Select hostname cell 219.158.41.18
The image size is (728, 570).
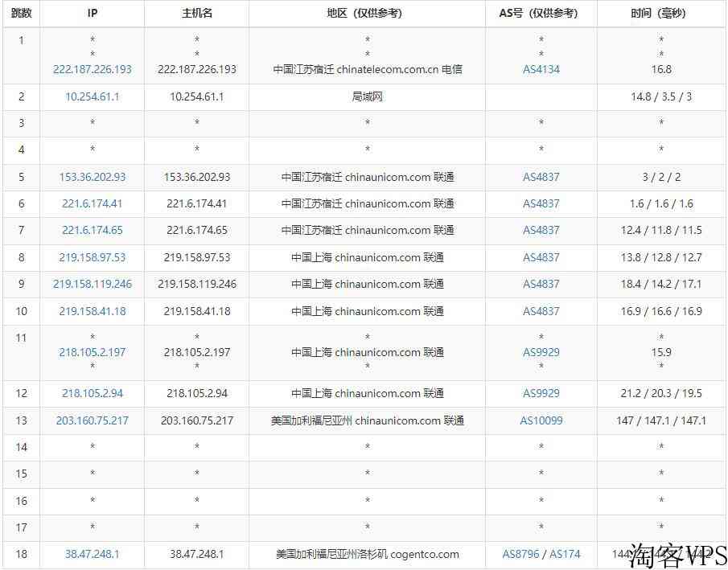pos(197,311)
